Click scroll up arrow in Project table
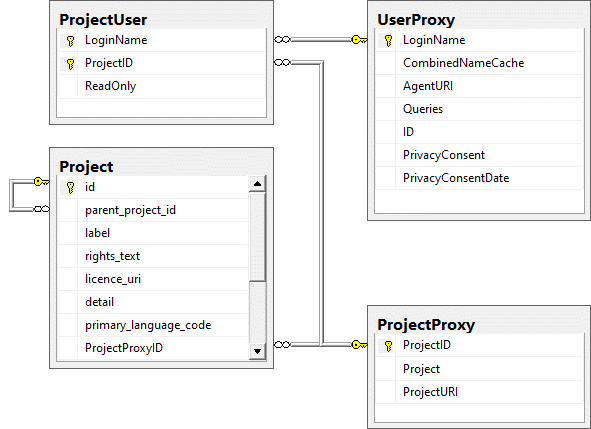This screenshot has height=429, width=591. [257, 184]
